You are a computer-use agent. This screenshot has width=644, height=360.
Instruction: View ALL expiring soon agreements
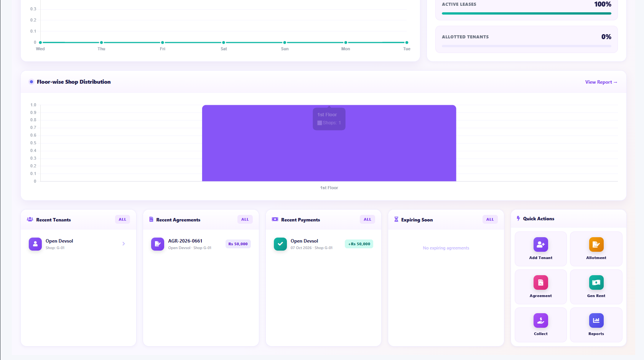click(490, 220)
